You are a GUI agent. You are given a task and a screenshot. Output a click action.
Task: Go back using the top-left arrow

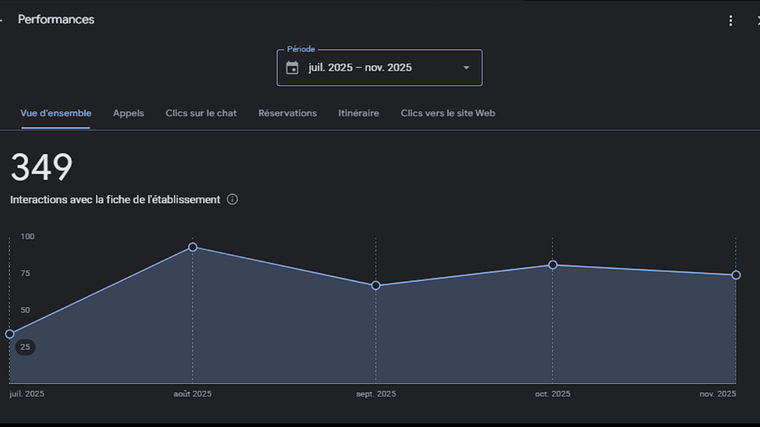(2, 20)
